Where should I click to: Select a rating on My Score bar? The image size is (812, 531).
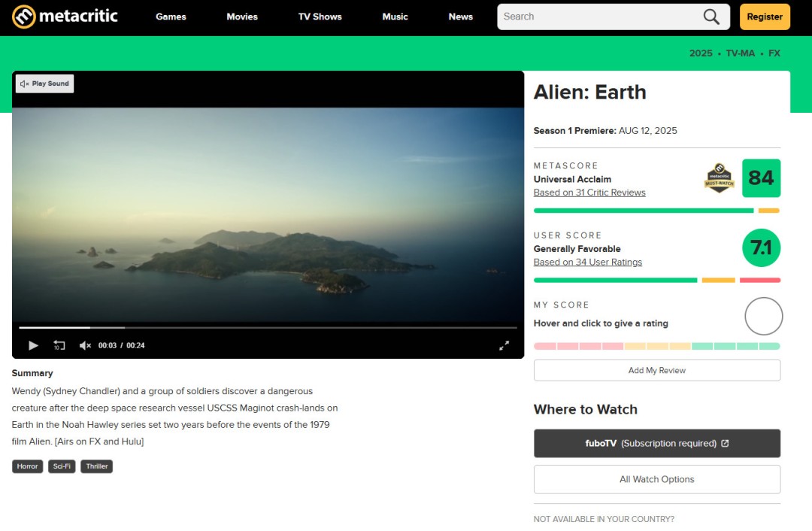pos(656,346)
